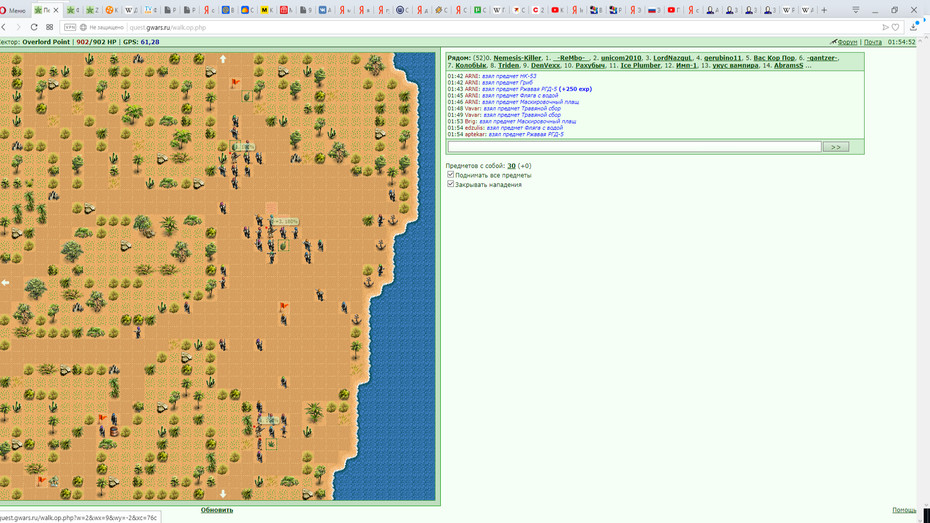Toggle the 'Поднимать все предметы' checkbox
930x523 pixels.
click(x=450, y=174)
